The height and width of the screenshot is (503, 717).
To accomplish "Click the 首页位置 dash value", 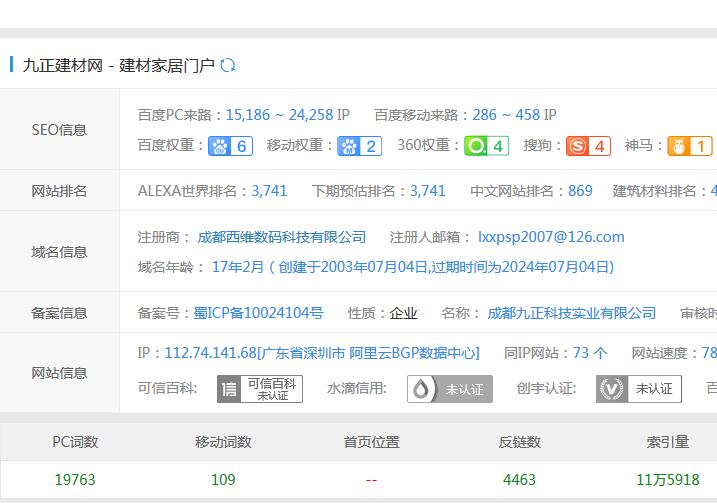I will coord(371,480).
